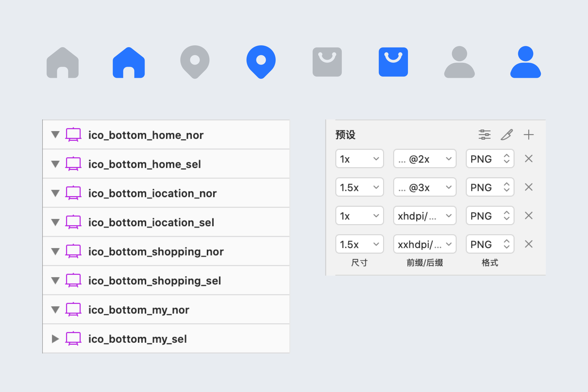Click the blue selected home icon

(x=129, y=63)
